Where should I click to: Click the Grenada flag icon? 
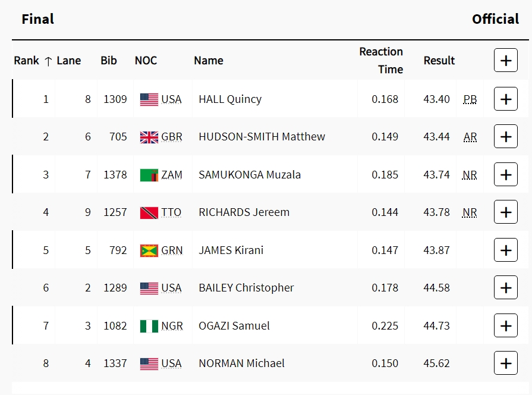click(x=149, y=251)
